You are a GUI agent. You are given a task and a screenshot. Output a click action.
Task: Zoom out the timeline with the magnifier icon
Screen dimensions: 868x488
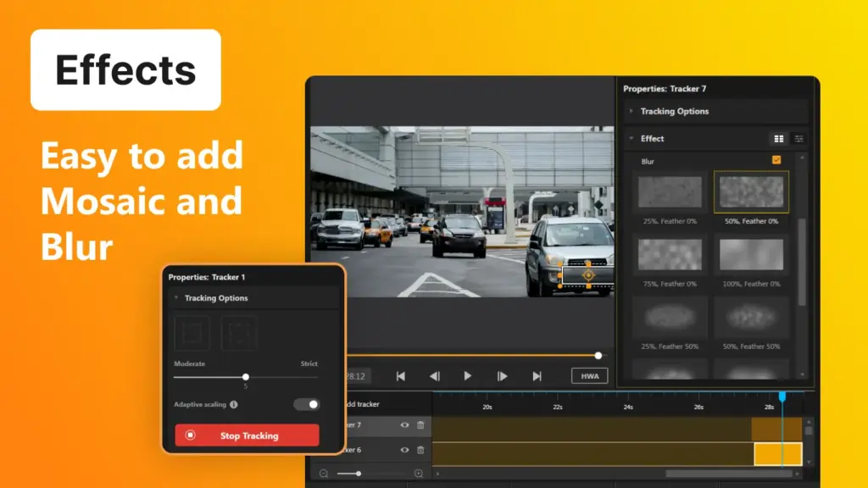coord(323,473)
